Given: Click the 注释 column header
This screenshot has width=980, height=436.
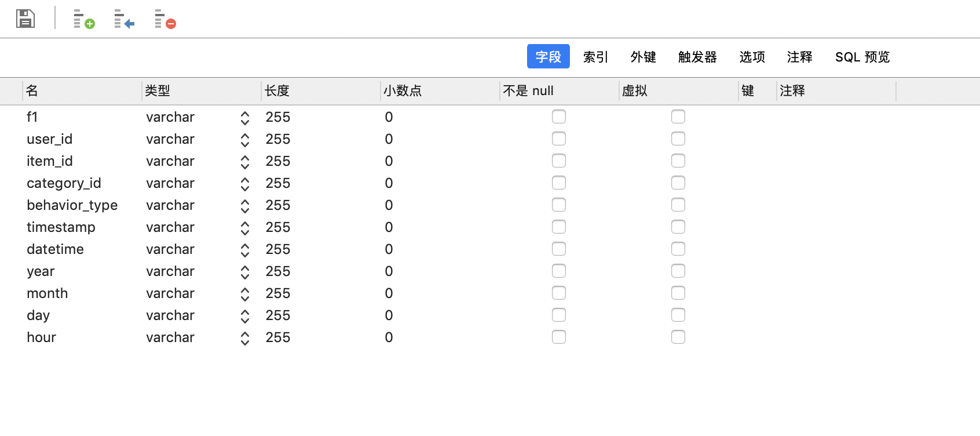Looking at the screenshot, I should coord(836,90).
